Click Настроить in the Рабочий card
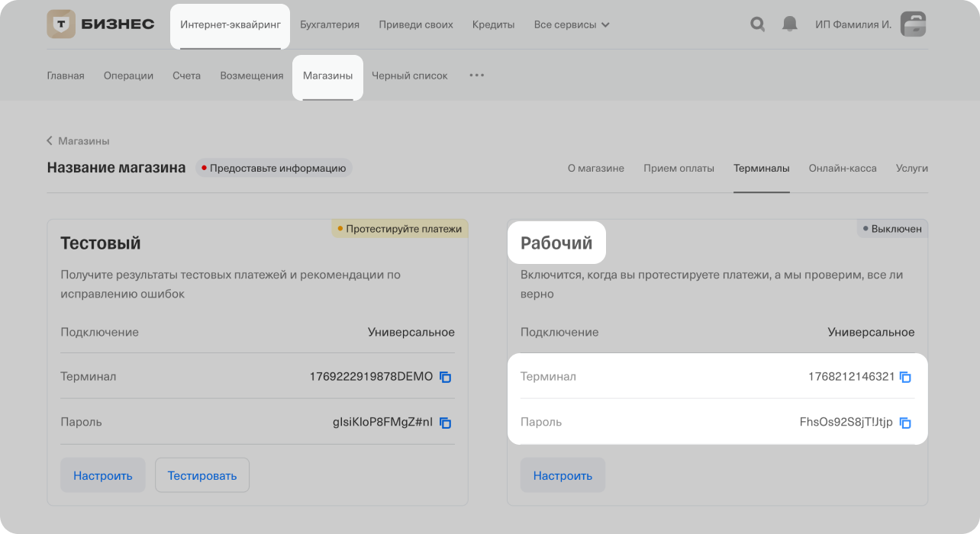The height and width of the screenshot is (534, 980). point(563,475)
